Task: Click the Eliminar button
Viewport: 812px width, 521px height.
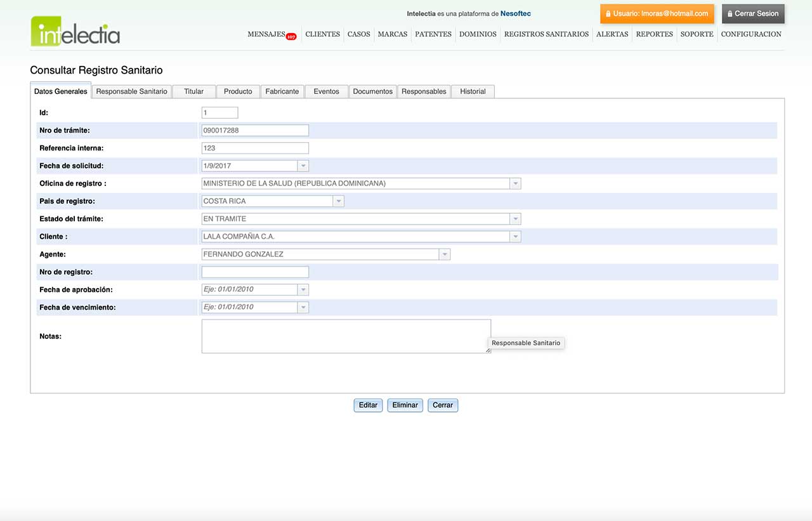Action: tap(405, 405)
